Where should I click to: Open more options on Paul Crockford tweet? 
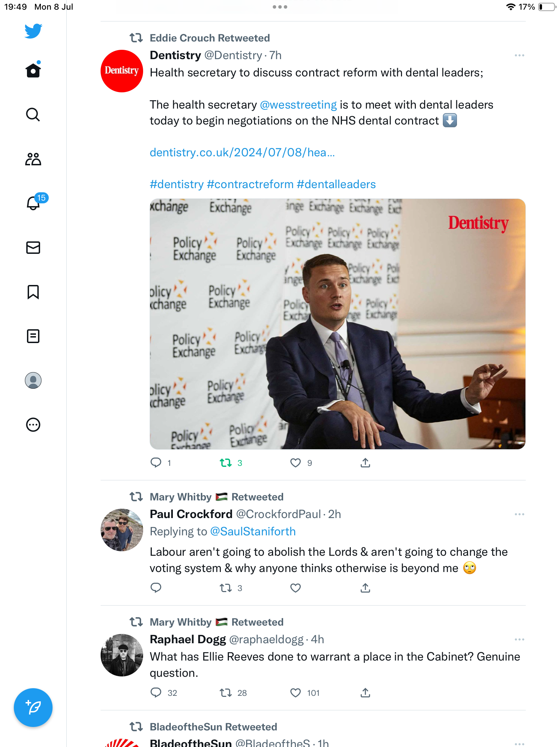point(519,514)
